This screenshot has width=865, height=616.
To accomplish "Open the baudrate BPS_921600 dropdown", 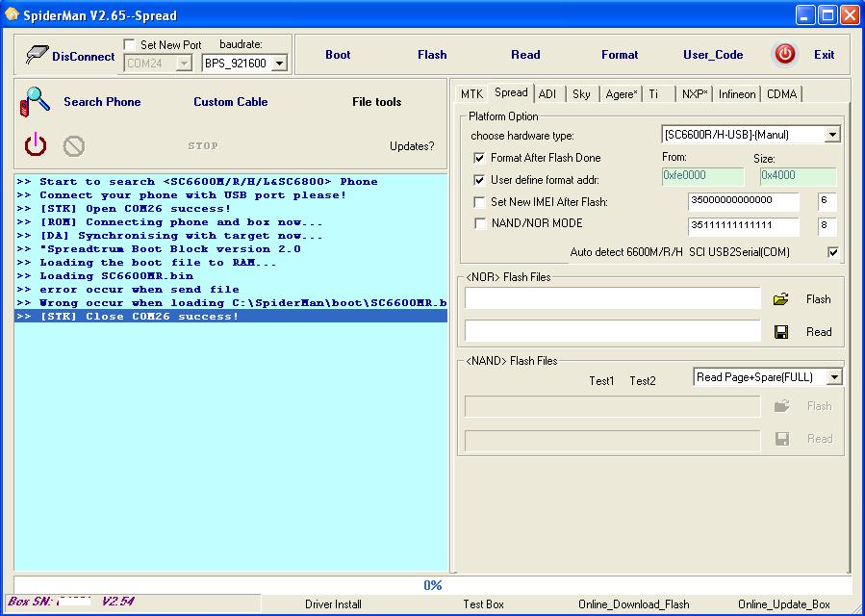I will point(280,64).
